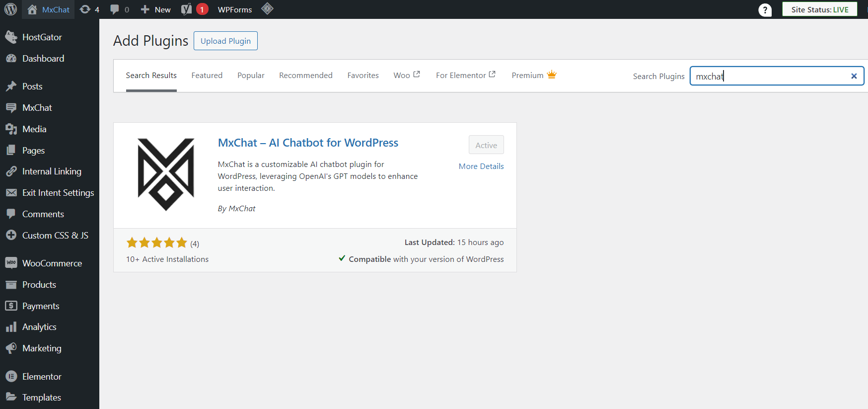Open More Details for MxChat plugin

tap(481, 166)
